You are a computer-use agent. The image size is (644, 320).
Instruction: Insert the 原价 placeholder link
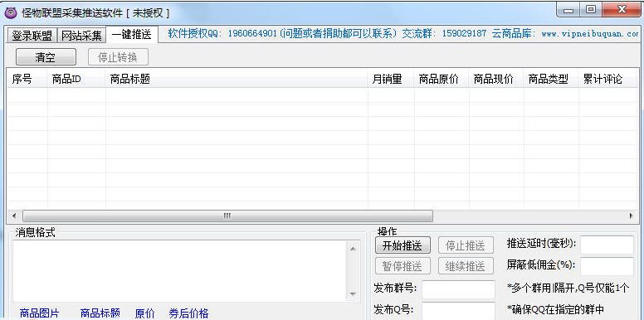point(145,314)
